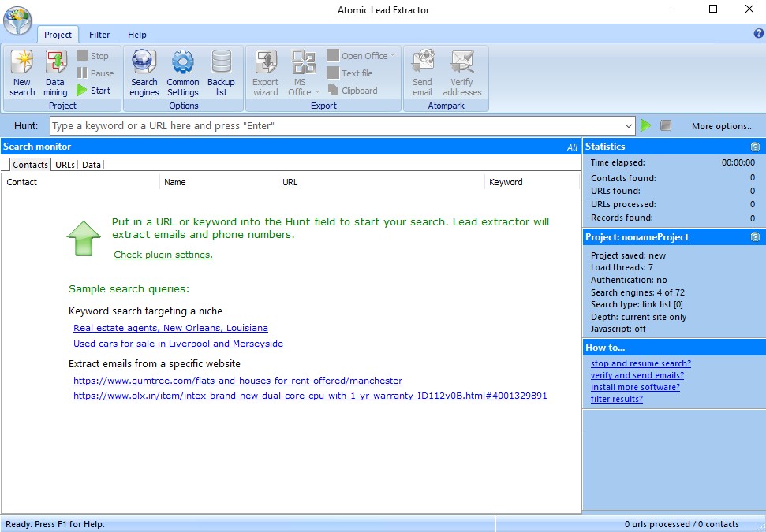766x532 pixels.
Task: Open Real estate agents sample query link
Action: (170, 328)
